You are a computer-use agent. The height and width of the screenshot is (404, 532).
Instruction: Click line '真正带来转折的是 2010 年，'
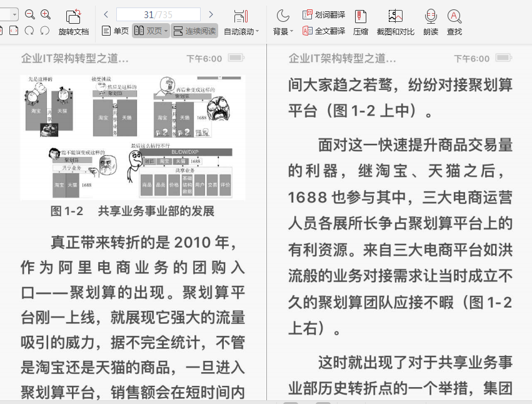tap(144, 243)
